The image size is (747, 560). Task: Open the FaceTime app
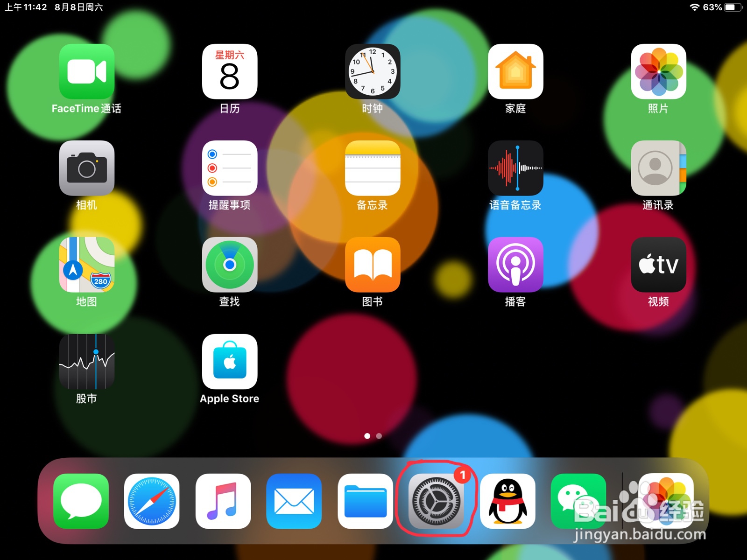[x=87, y=71]
